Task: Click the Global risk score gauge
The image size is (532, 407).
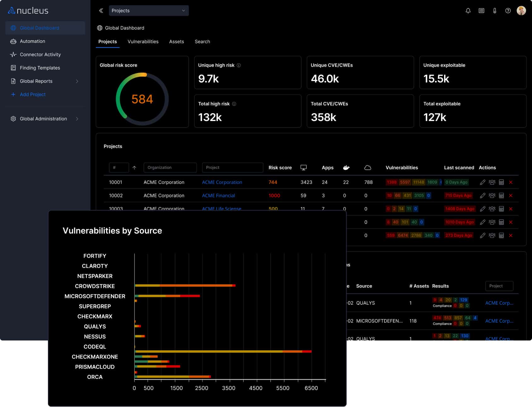Action: coord(142,99)
